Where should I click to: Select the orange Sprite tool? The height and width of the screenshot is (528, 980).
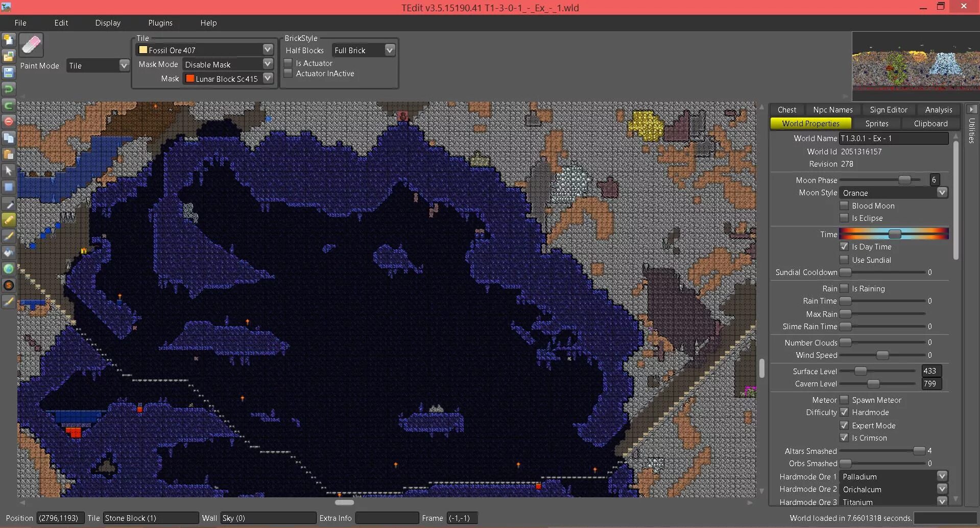[x=8, y=285]
